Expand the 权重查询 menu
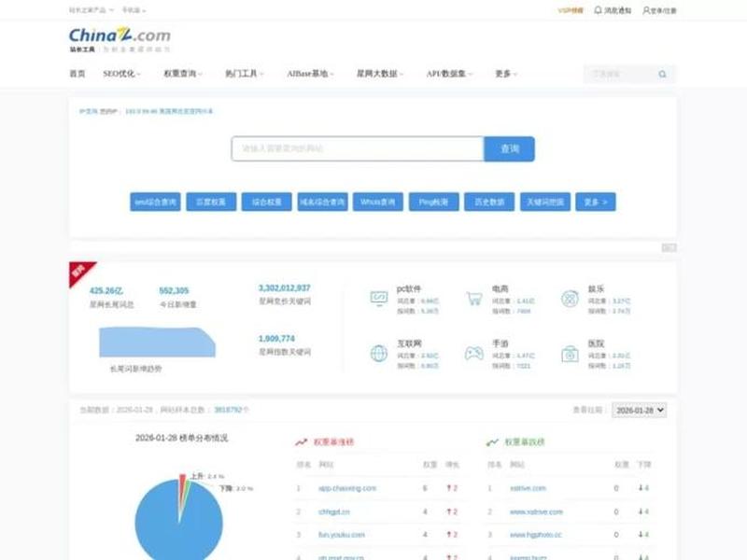The height and width of the screenshot is (560, 747). [x=183, y=74]
